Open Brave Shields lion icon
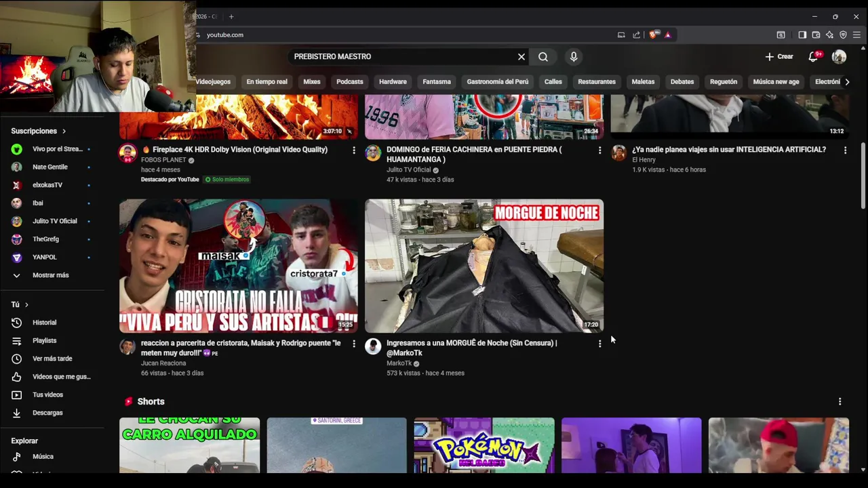868x488 pixels. tap(653, 35)
